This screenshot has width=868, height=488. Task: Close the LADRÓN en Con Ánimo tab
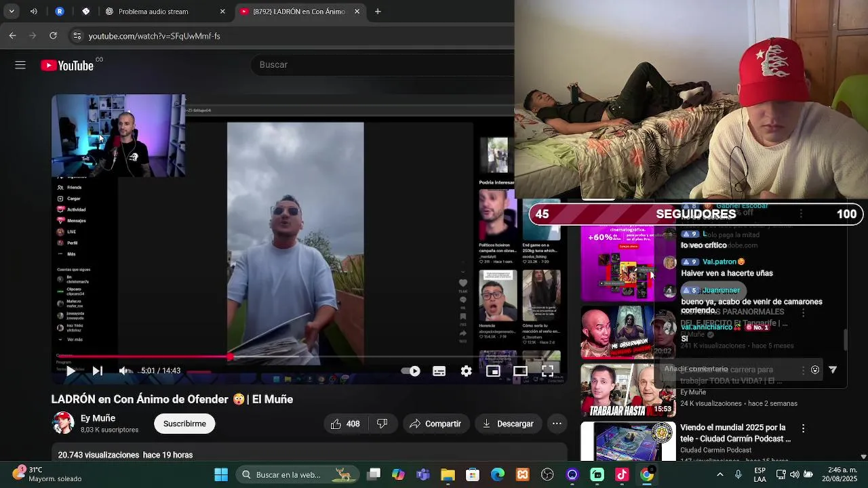(x=357, y=12)
